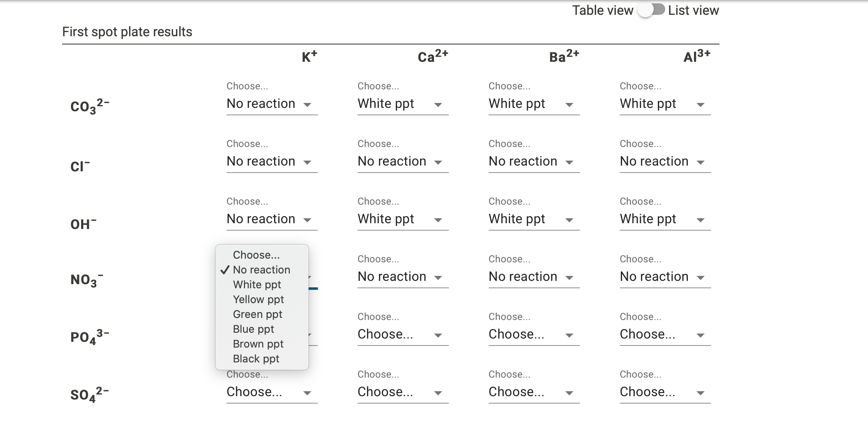Open the SO4/Al3+ reaction dropdown

[664, 392]
